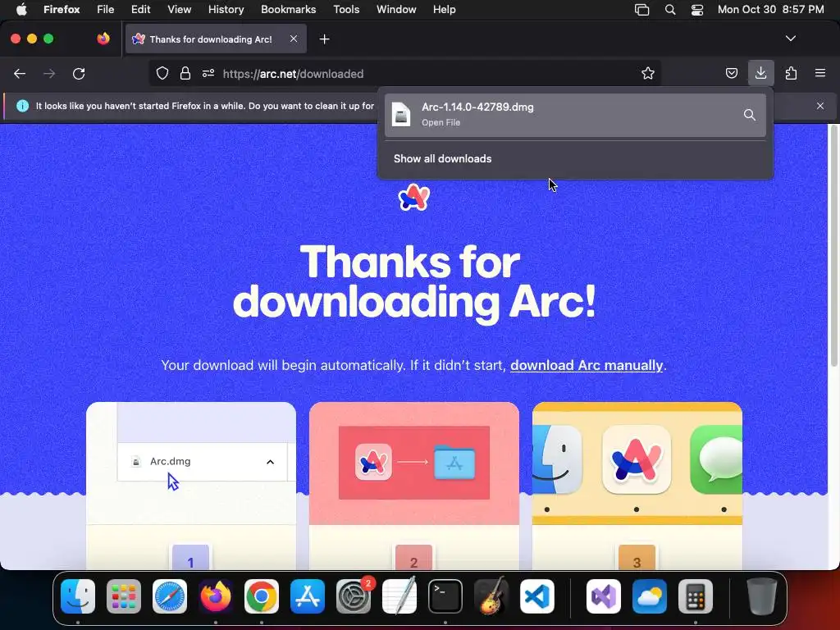This screenshot has height=630, width=840.
Task: Click the step 1 Arc.dmg illustration card
Action: (x=191, y=486)
